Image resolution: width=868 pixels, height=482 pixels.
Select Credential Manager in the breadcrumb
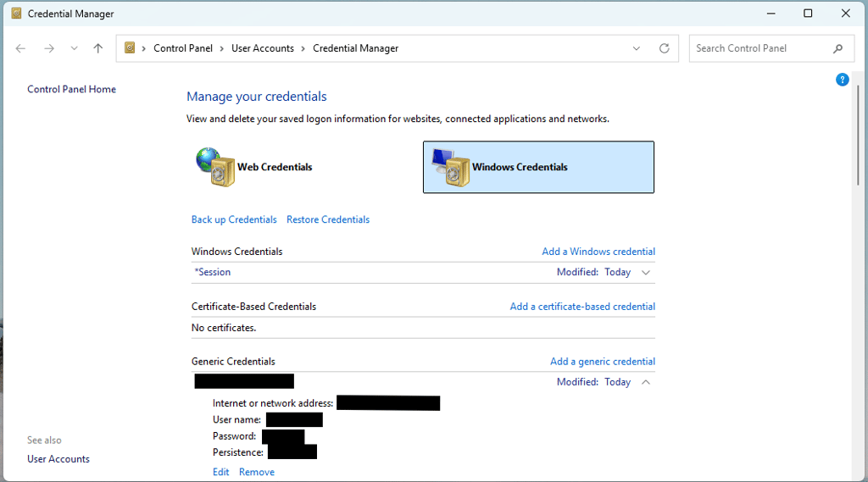(x=356, y=48)
